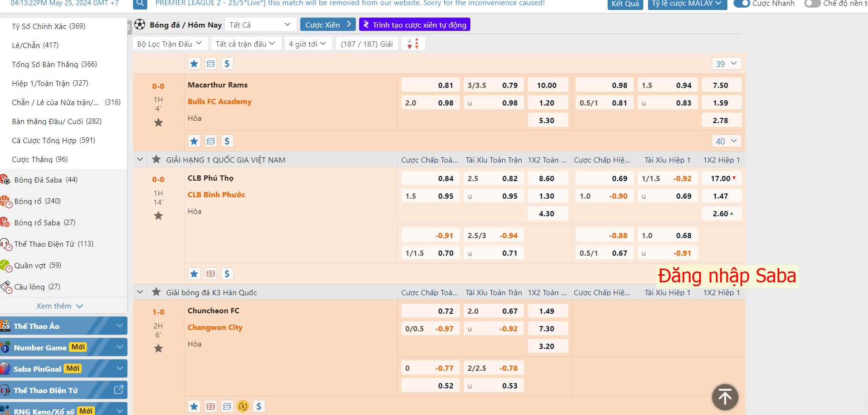Image resolution: width=868 pixels, height=415 pixels.
Task: Expand Xem thêm sports list
Action: tap(60, 306)
